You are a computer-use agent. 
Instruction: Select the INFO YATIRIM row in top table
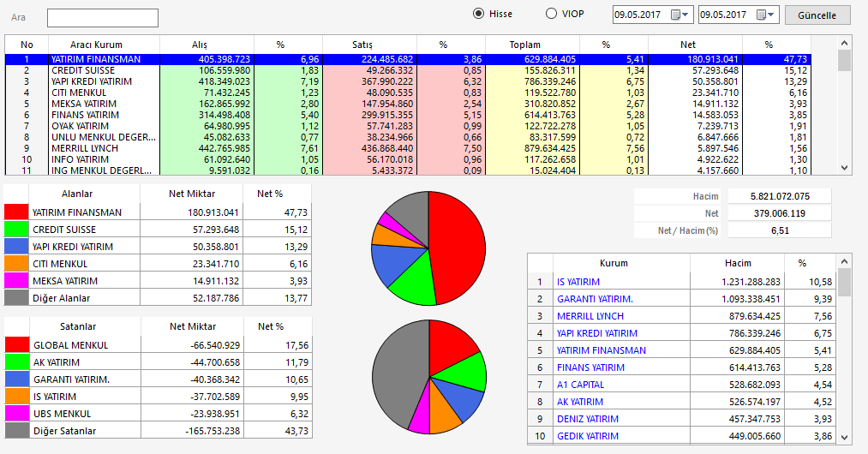click(x=408, y=159)
